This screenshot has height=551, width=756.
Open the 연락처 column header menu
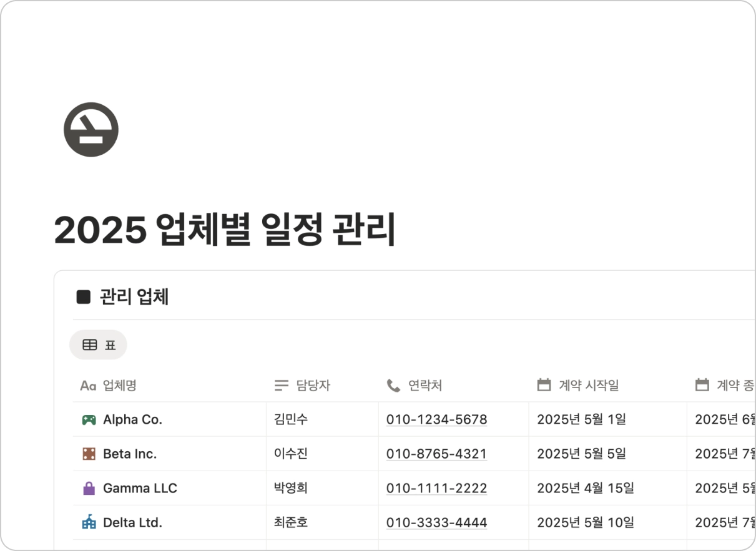tap(425, 386)
